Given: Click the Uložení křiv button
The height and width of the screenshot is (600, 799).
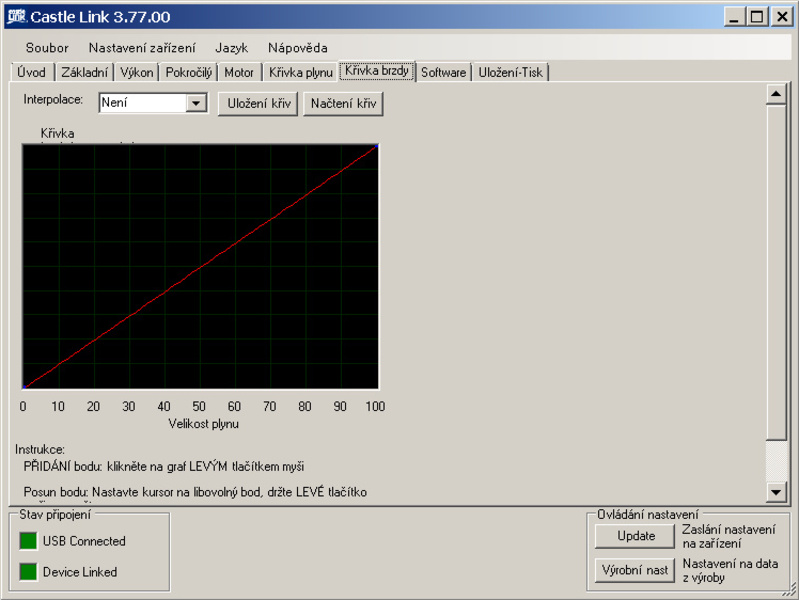Looking at the screenshot, I should pos(258,103).
